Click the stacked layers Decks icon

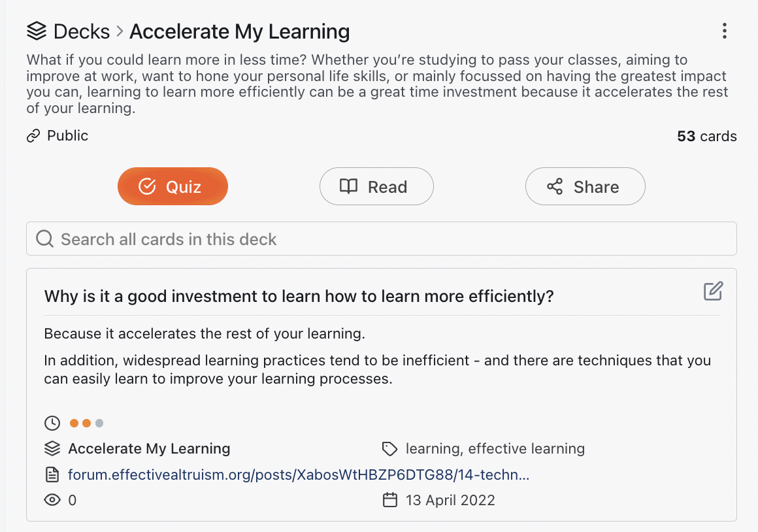pos(37,31)
